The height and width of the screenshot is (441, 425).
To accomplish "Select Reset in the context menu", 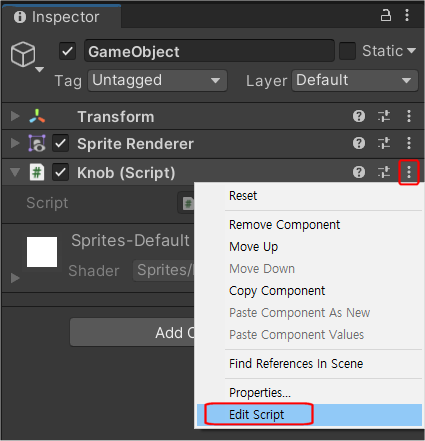I will (243, 196).
